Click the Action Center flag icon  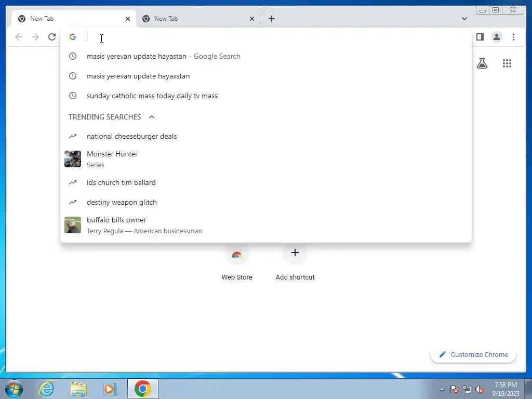455,390
